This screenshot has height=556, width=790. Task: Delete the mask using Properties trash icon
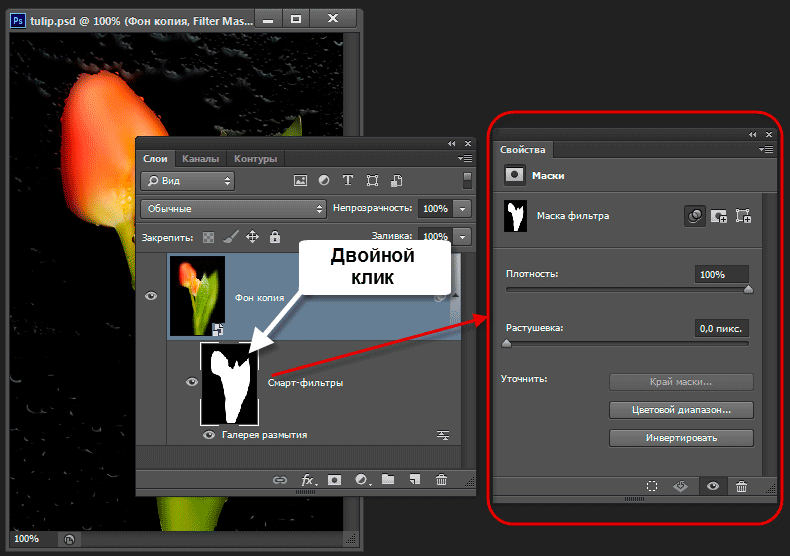click(x=741, y=486)
